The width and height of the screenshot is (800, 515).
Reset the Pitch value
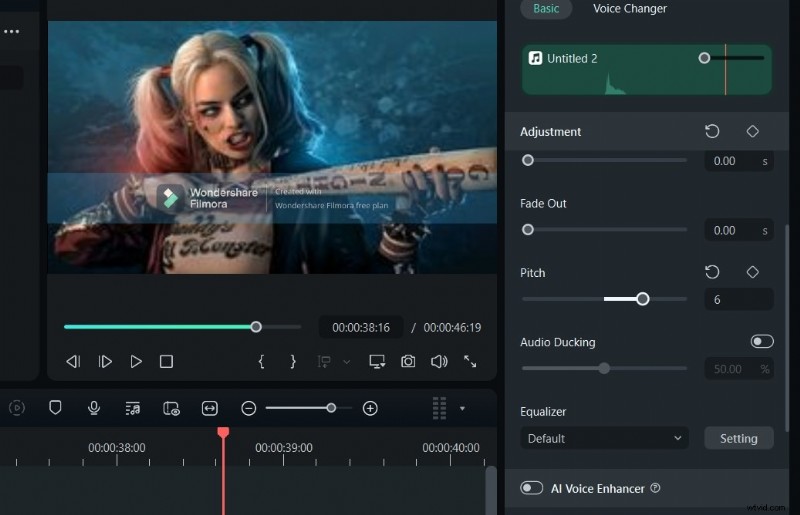[712, 272]
